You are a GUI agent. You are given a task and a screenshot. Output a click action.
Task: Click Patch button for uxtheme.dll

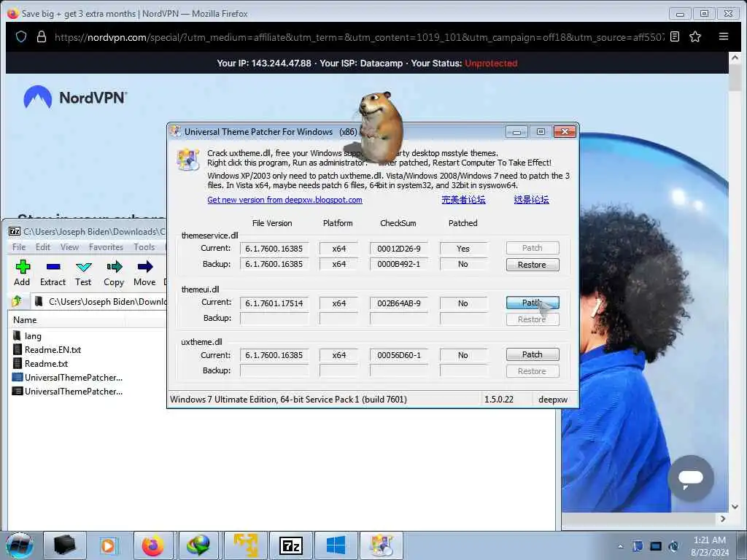532,354
